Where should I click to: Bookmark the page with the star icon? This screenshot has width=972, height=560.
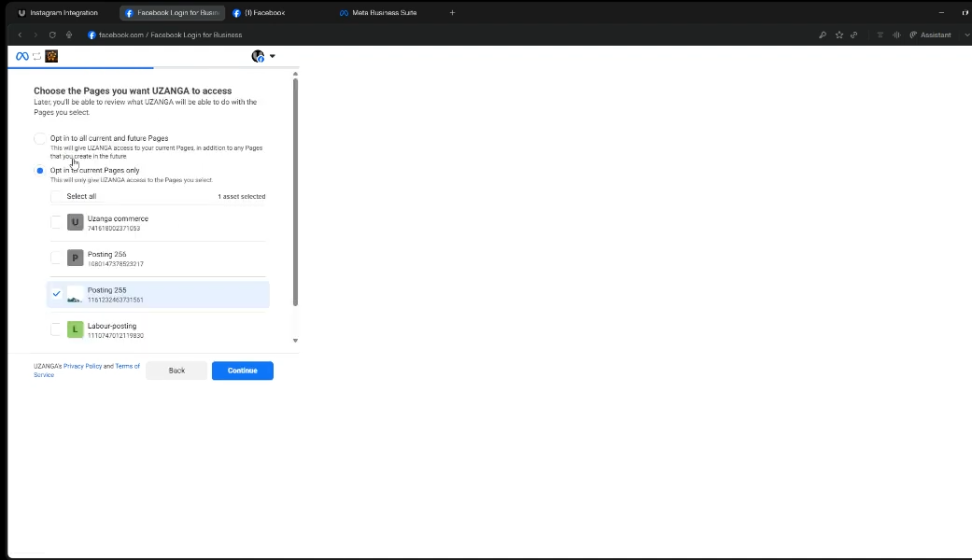coord(839,35)
